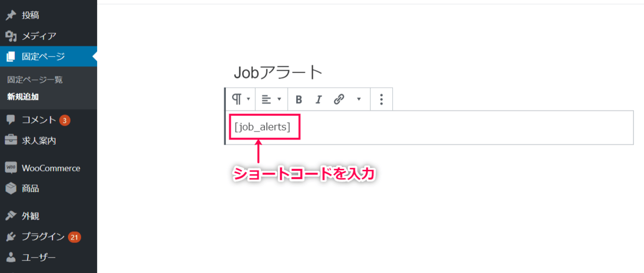644x273 pixels.
Task: Click the WooCommerce logo icon
Action: 11,168
